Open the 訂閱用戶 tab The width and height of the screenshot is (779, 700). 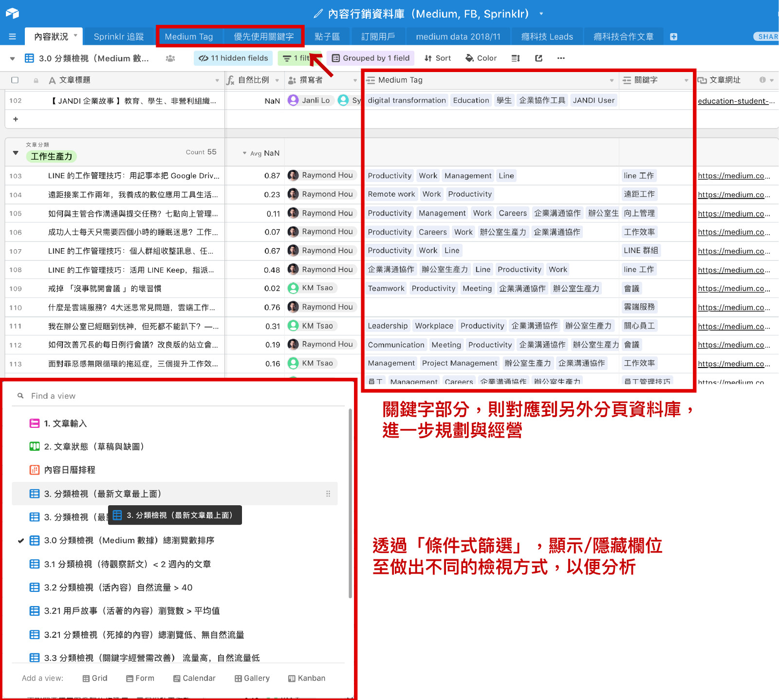[378, 37]
